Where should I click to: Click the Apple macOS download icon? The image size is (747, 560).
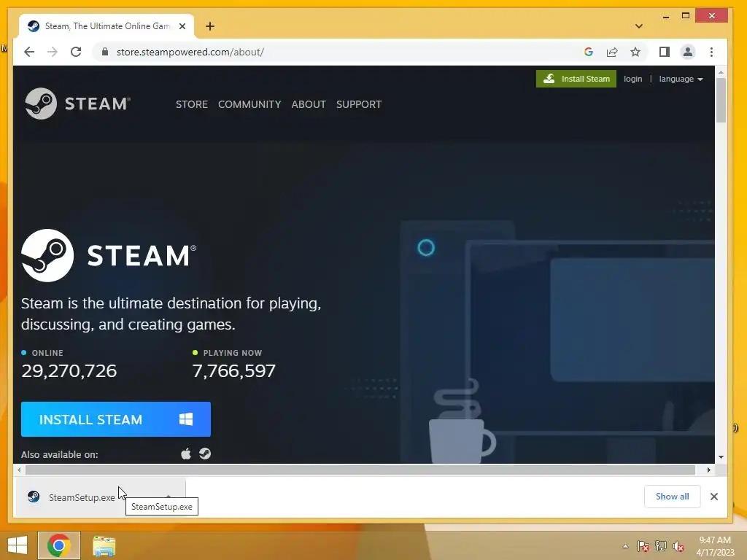[186, 454]
